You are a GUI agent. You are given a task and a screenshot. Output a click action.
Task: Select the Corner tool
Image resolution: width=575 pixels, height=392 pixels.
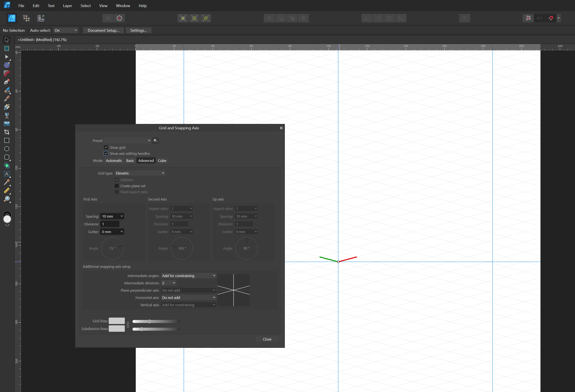7,74
